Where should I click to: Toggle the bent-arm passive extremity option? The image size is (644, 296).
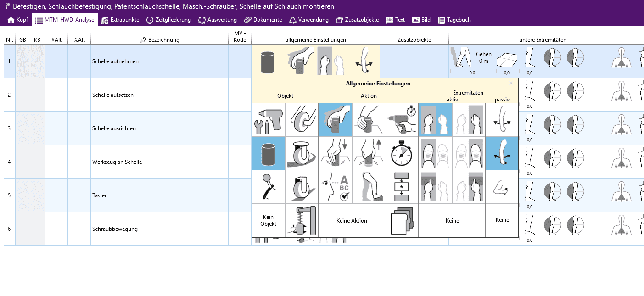[x=502, y=187]
